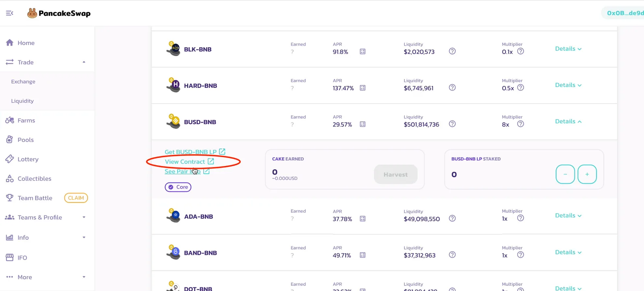Expand Details for BAND-BNB farm
Viewport: 644px width, 291px height.
coord(568,252)
